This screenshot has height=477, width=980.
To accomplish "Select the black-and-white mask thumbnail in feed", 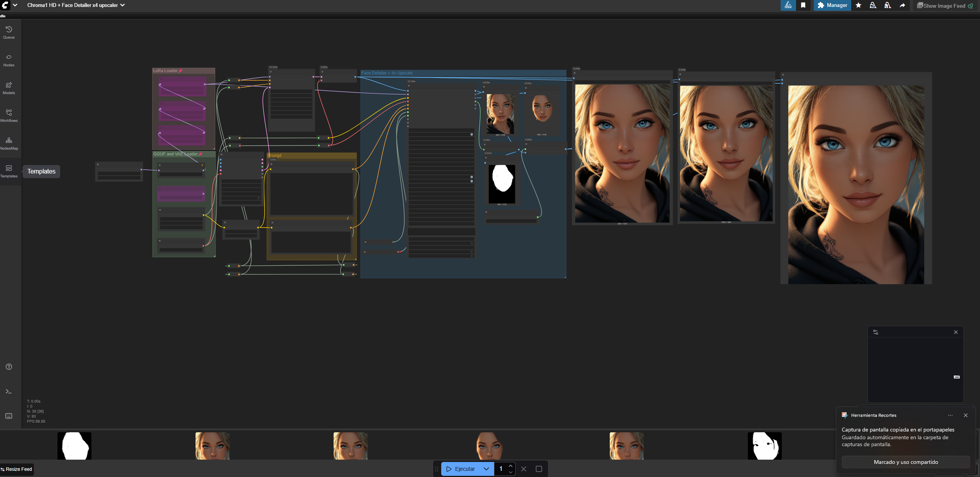I will coord(74,446).
